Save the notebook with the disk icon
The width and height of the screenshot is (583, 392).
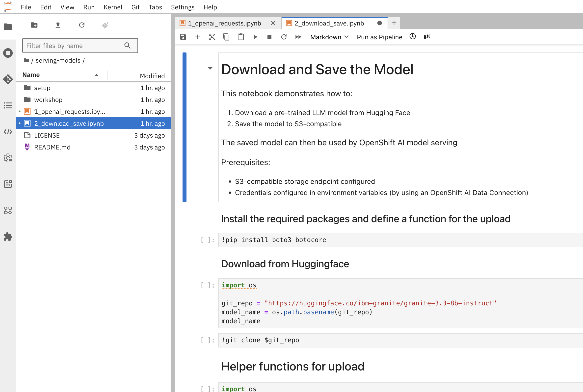(x=183, y=37)
